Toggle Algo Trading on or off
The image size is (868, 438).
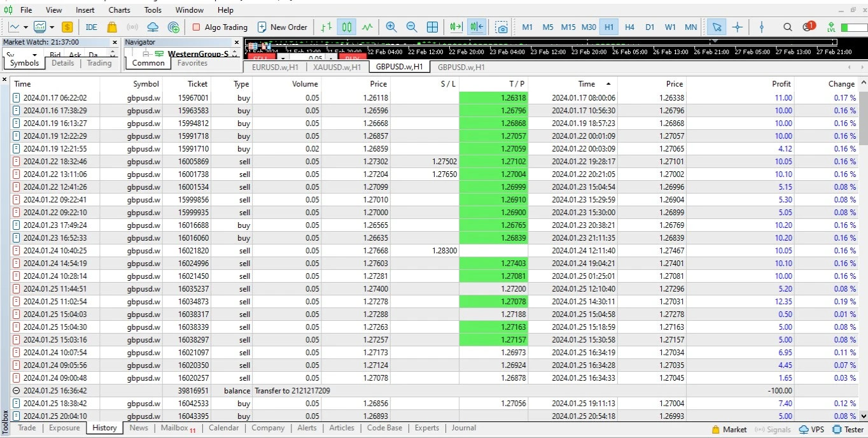pos(220,27)
